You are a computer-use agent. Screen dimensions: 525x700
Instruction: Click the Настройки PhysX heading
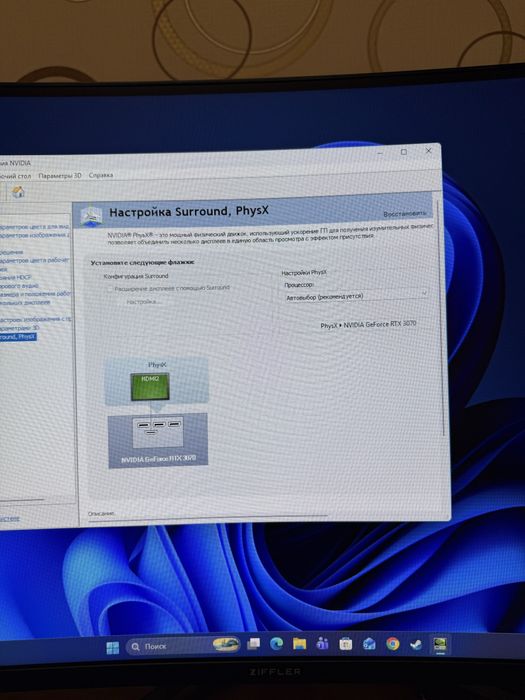click(x=304, y=272)
